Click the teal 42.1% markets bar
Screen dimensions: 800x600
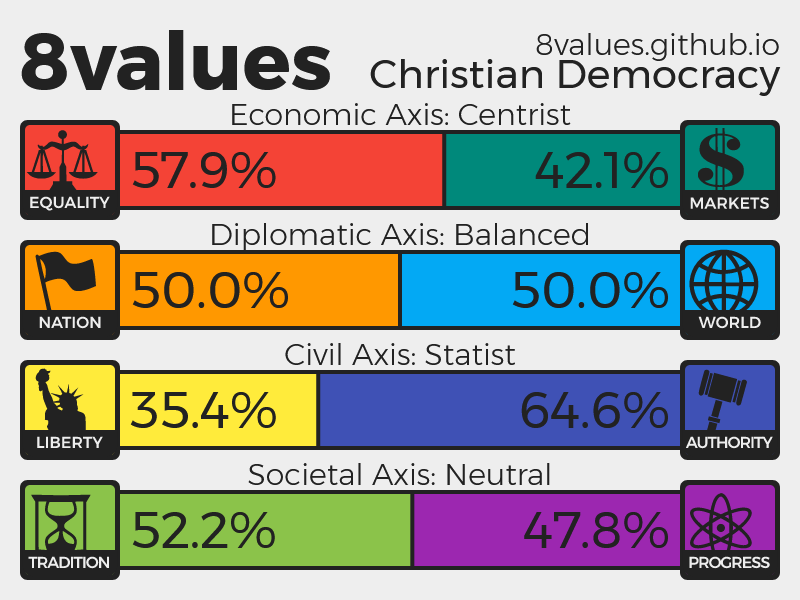tap(562, 170)
